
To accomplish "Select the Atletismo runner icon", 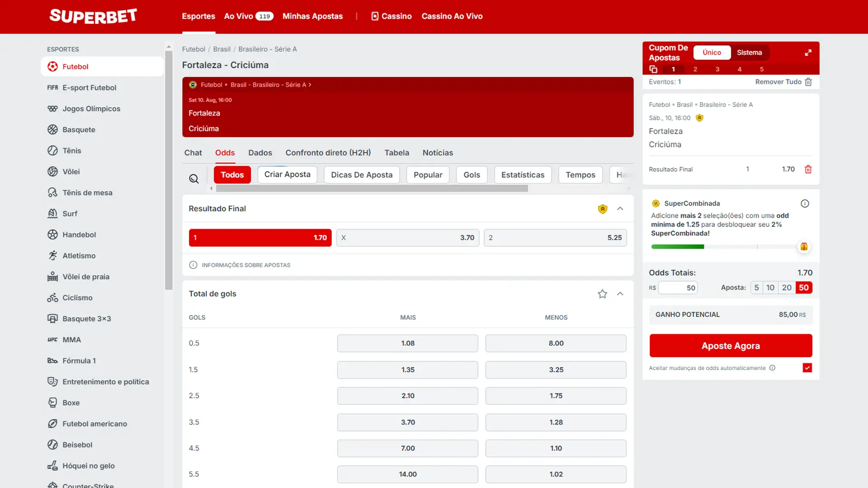I will tap(53, 256).
